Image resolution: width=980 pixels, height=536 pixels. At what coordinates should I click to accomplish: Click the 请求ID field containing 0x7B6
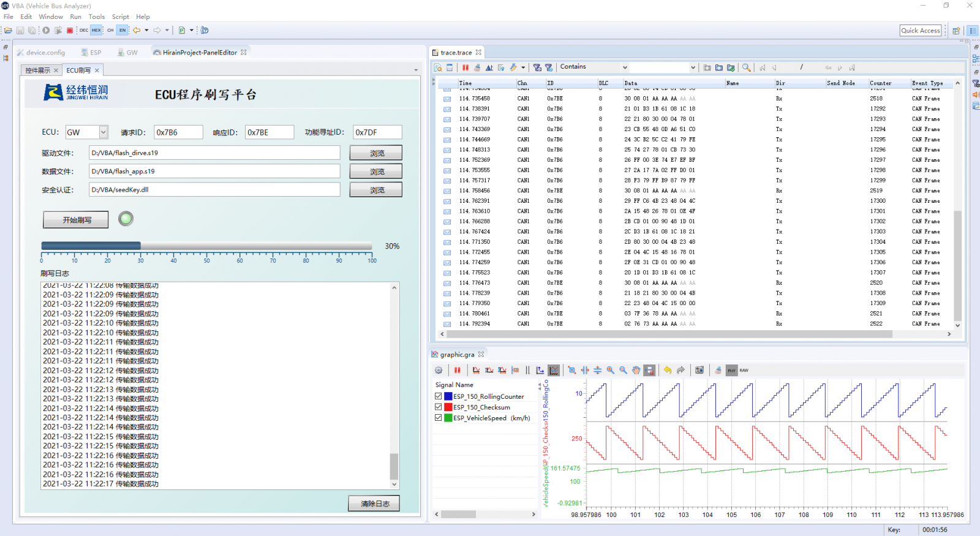[x=178, y=132]
